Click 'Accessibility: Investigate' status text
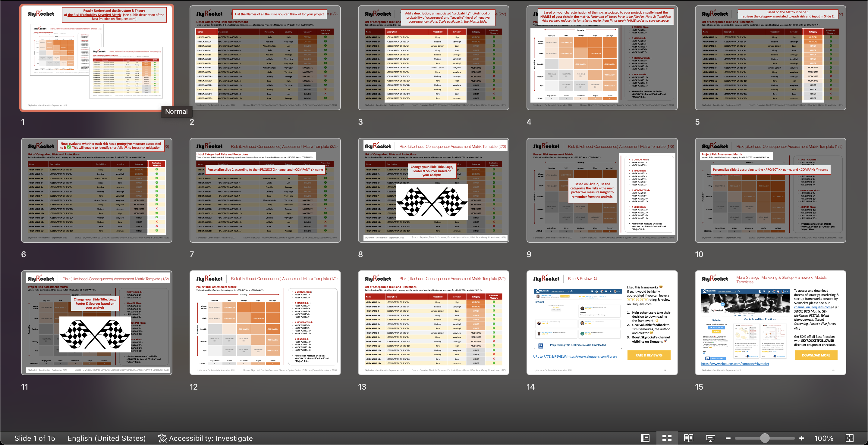 tap(211, 438)
